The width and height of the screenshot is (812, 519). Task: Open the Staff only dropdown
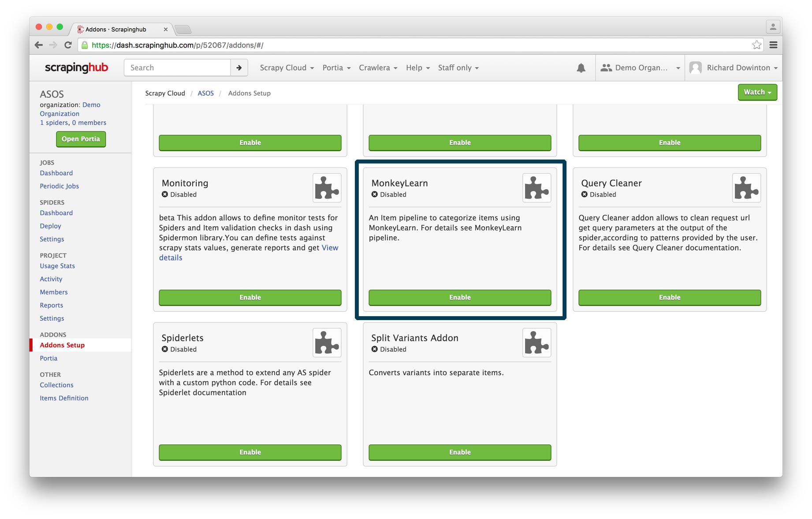[458, 68]
